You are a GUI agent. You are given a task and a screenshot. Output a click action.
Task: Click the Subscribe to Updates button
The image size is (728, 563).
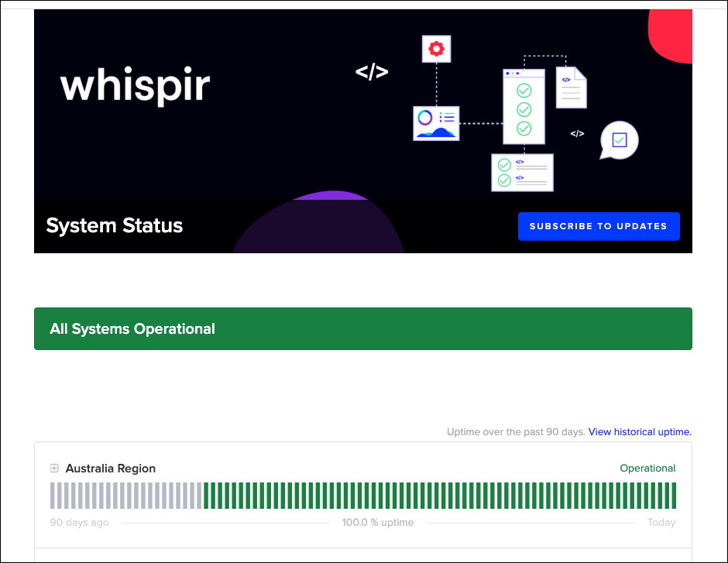[x=599, y=226]
